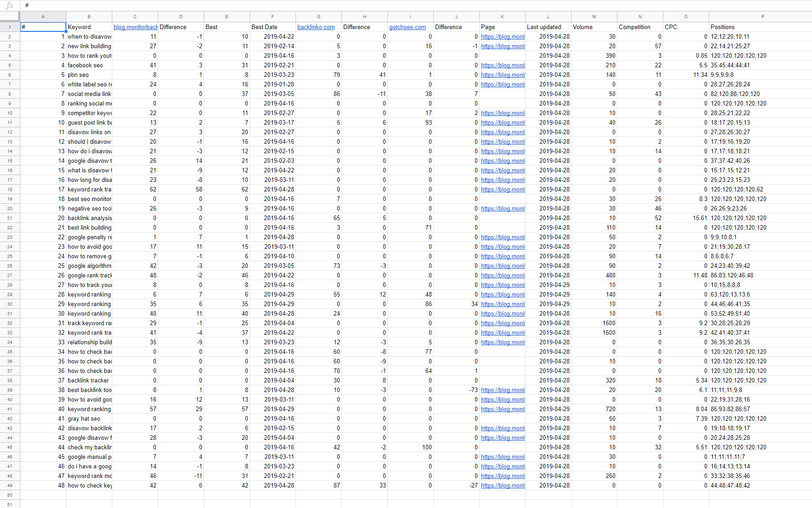Open the gotchseo.com header link
This screenshot has width=812, height=508.
(407, 27)
